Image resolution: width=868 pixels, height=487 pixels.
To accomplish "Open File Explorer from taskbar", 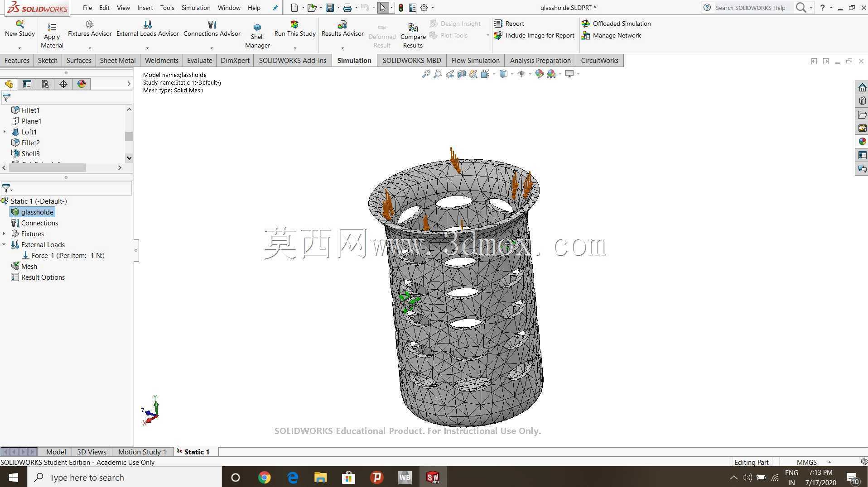I will coord(320,477).
